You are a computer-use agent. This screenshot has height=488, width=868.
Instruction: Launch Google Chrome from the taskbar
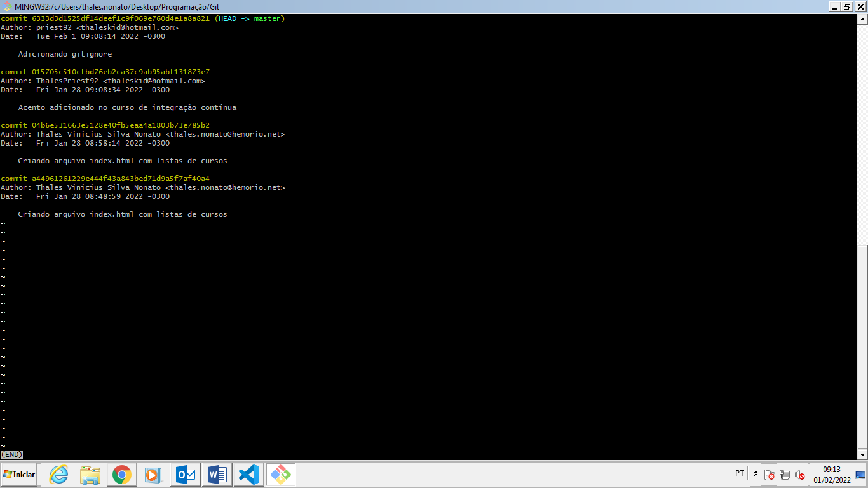[x=121, y=475]
